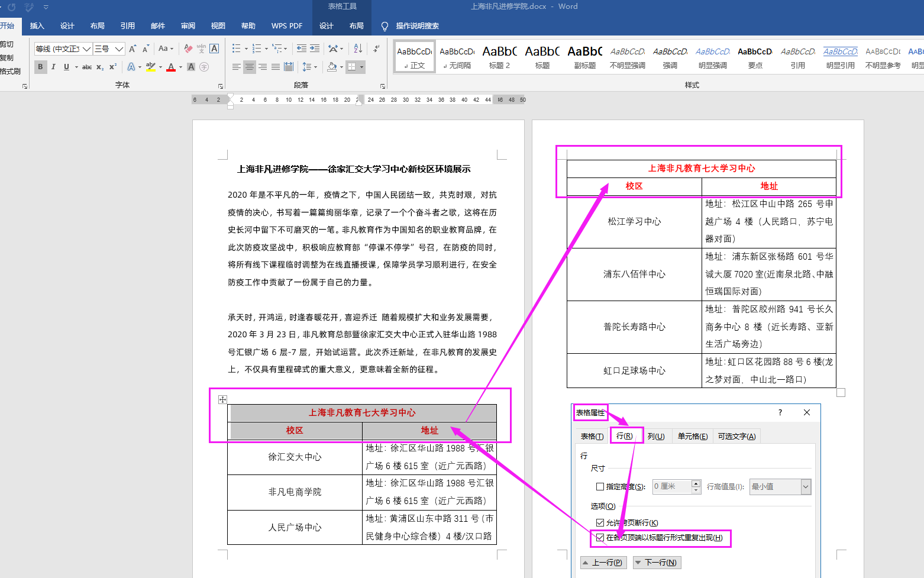Image resolution: width=924 pixels, height=578 pixels.
Task: Increase paragraph indent
Action: pyautogui.click(x=315, y=49)
